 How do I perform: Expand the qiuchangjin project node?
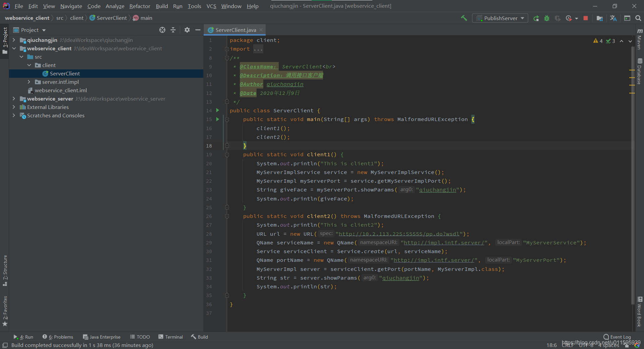[x=14, y=40]
